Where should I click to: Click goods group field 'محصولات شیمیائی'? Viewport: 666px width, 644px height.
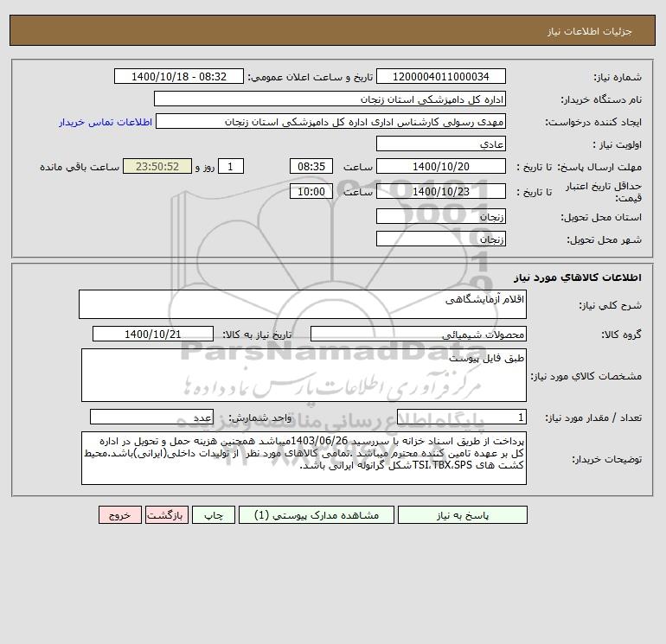click(419, 334)
